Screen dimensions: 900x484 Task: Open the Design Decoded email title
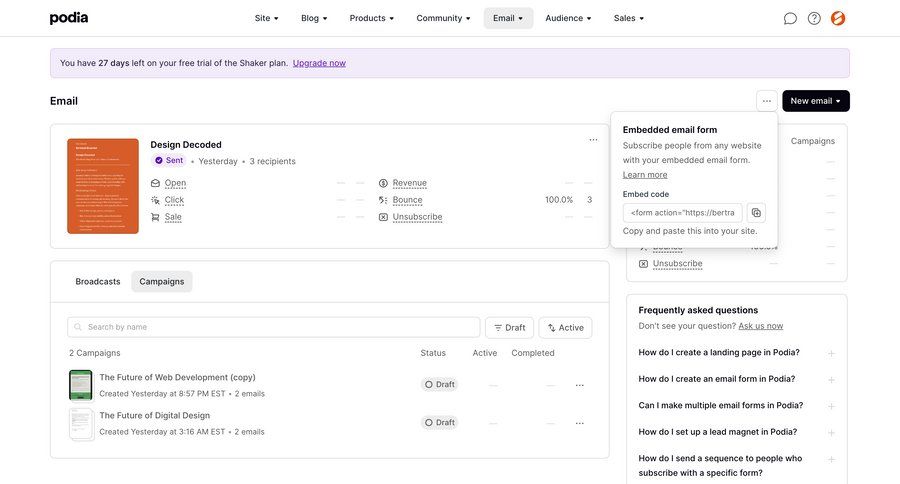186,145
